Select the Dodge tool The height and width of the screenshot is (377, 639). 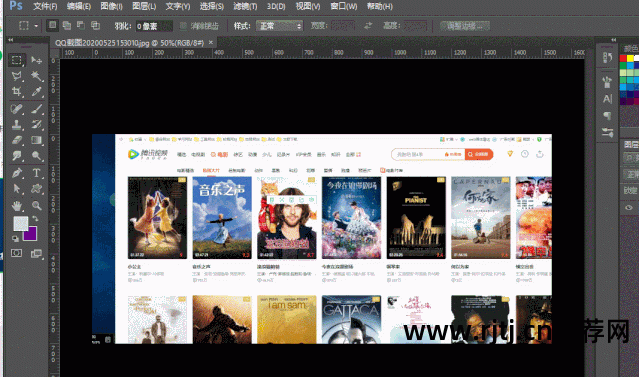click(x=37, y=156)
